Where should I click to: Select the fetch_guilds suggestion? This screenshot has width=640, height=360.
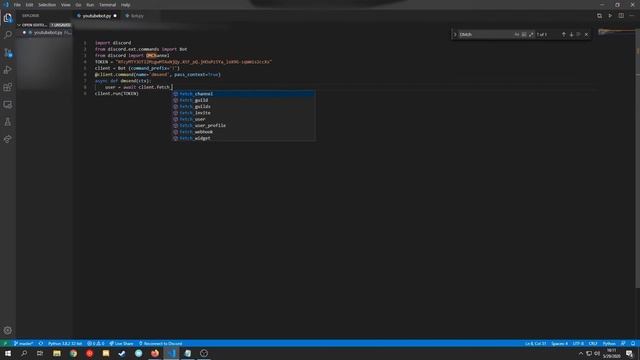pos(243,107)
